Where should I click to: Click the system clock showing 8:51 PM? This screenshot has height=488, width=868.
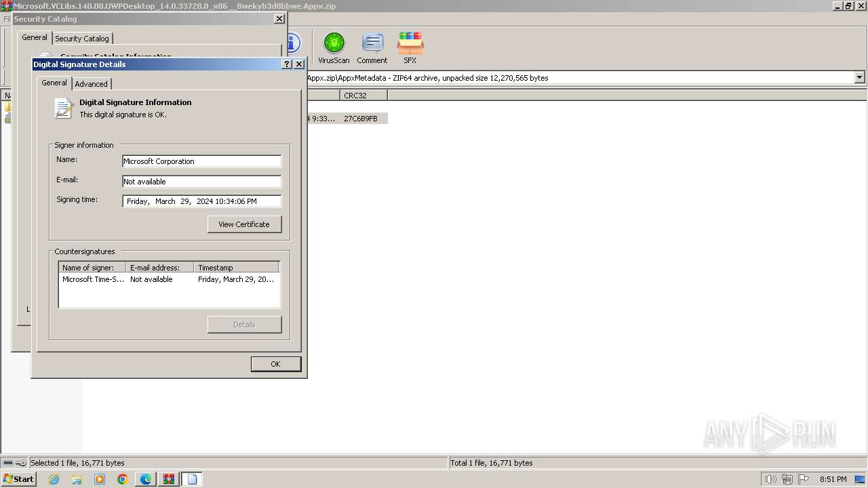(x=833, y=479)
